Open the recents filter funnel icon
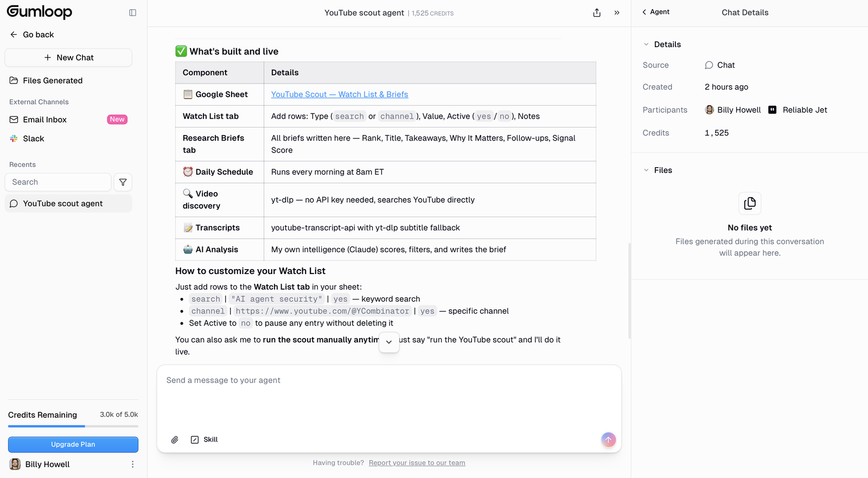 (x=123, y=182)
